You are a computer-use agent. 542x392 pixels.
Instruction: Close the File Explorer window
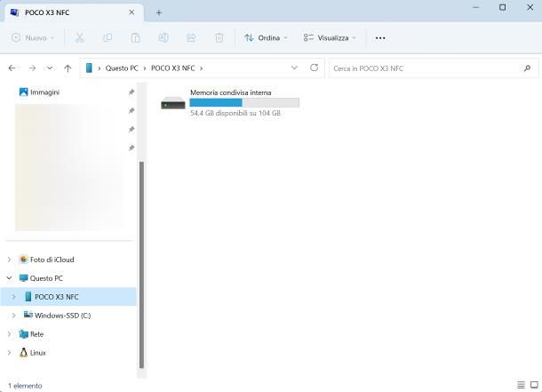click(x=530, y=7)
